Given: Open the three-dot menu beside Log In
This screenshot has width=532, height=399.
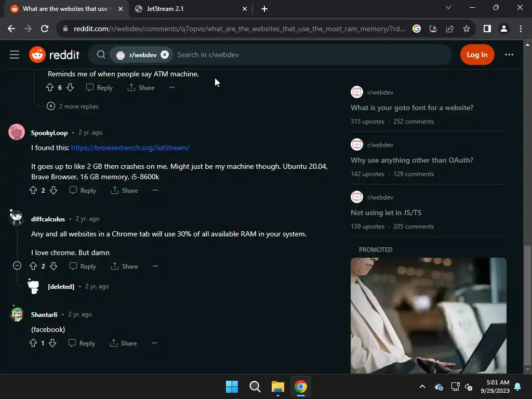Looking at the screenshot, I should pos(509,55).
